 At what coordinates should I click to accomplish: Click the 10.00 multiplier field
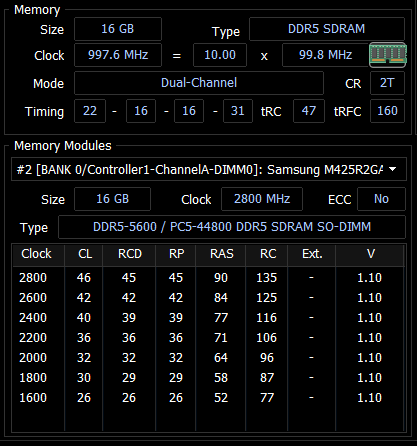click(220, 55)
